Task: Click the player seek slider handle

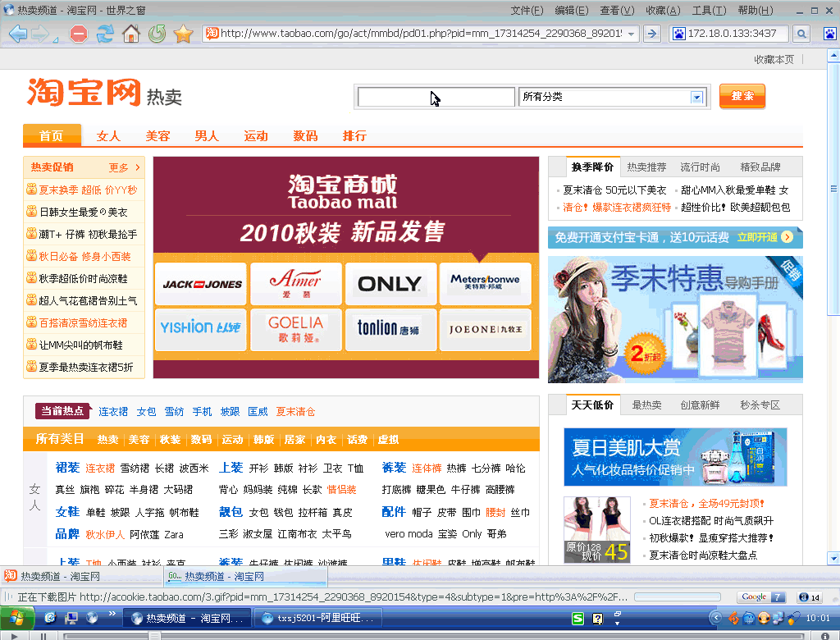Action: pos(154,636)
